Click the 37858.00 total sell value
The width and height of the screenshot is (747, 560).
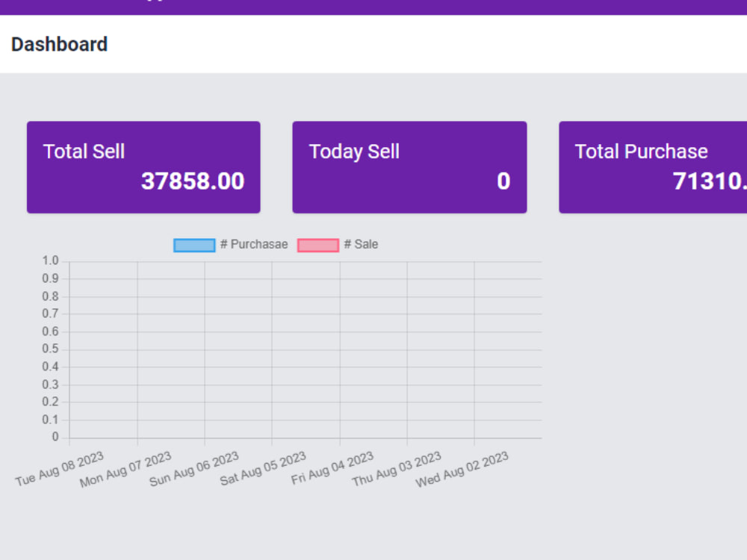pos(193,181)
